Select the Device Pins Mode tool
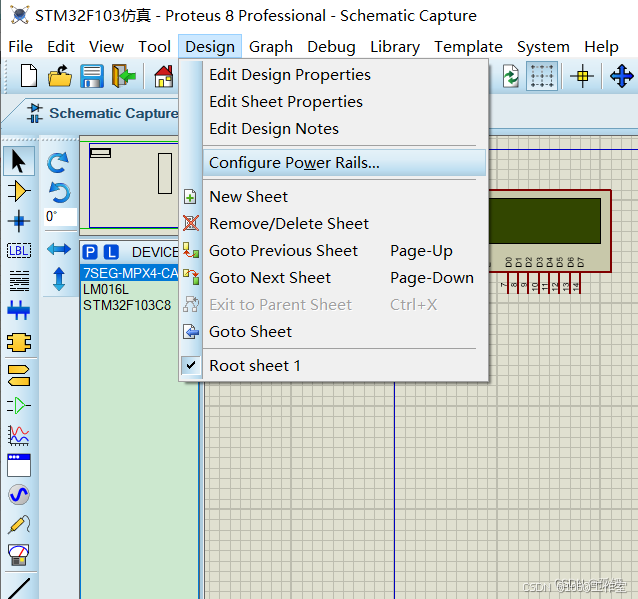638x599 pixels. [x=19, y=405]
